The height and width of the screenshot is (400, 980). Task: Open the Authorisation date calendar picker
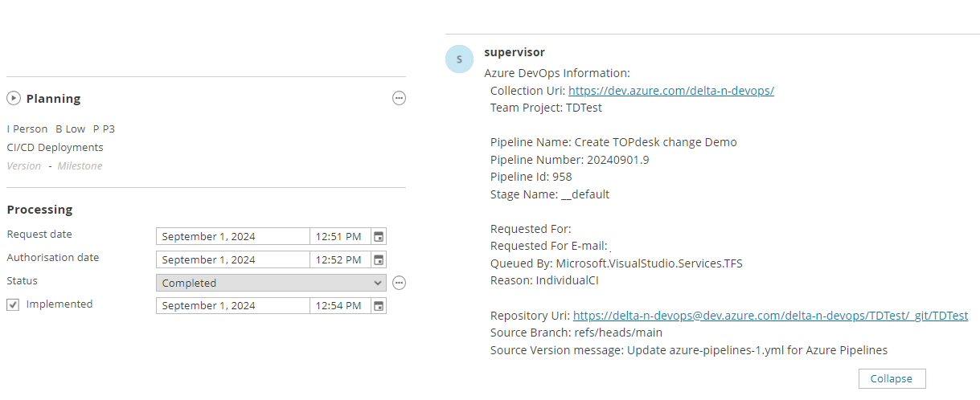[x=379, y=259]
